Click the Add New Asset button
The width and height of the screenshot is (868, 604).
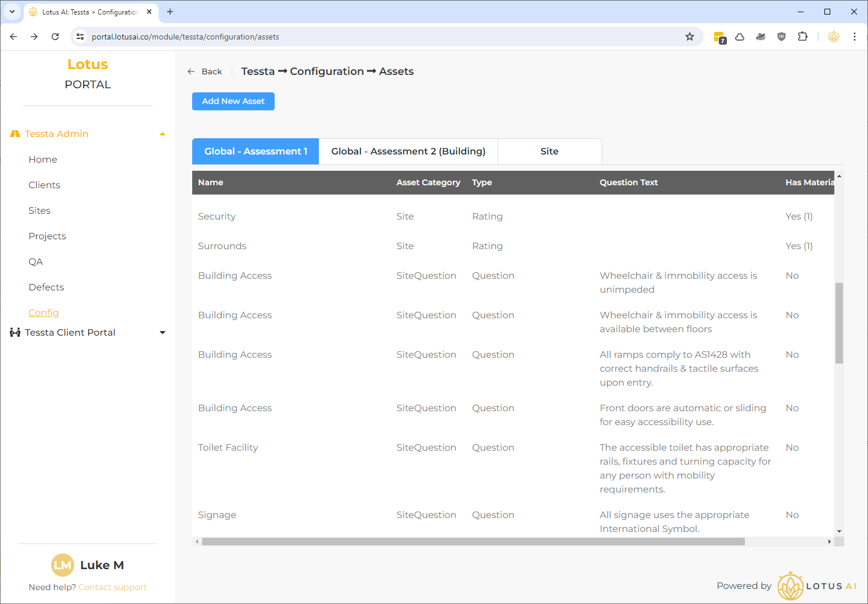233,101
